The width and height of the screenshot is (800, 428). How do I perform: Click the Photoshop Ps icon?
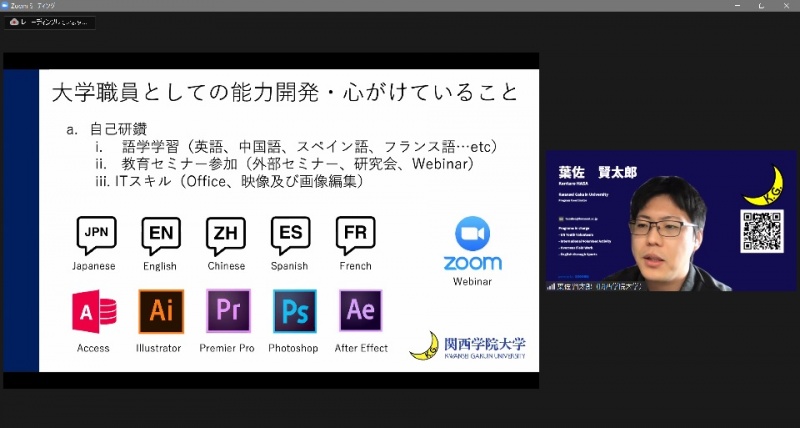295,311
